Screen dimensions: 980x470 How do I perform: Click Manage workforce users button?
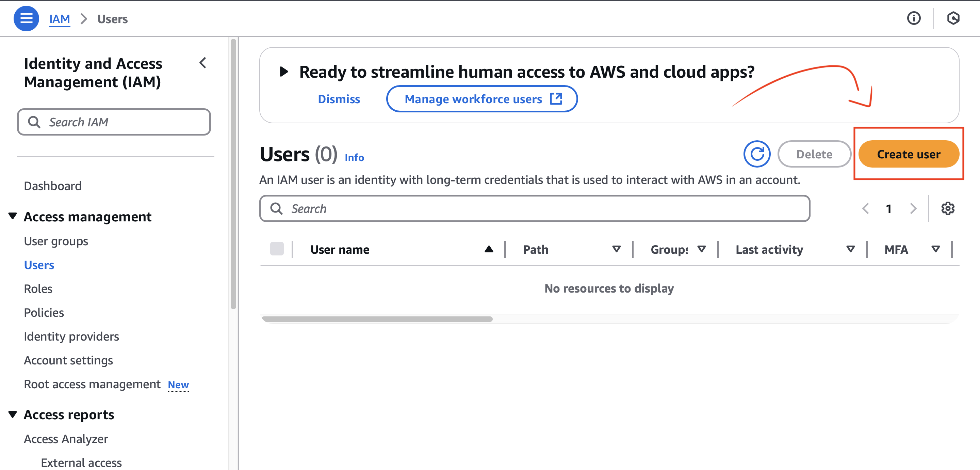(x=482, y=99)
